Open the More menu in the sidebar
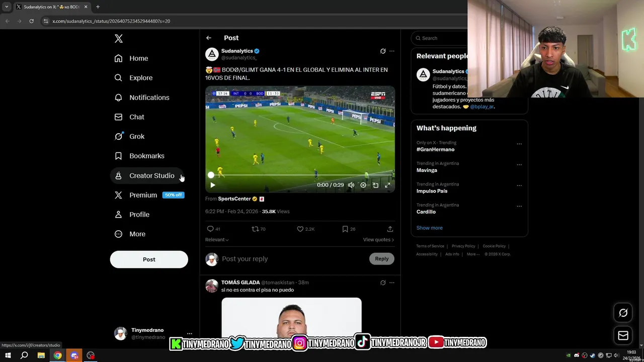Viewport: 644px width, 362px height. (130, 234)
